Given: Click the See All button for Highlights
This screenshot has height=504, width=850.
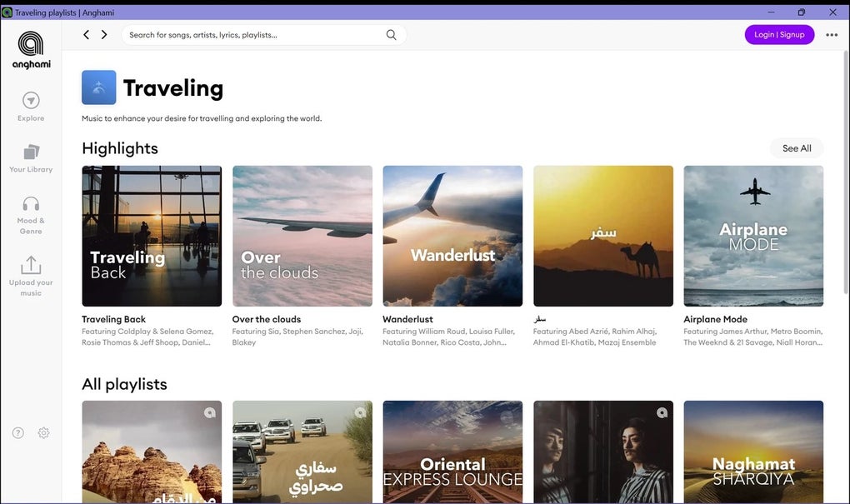Looking at the screenshot, I should [796, 147].
